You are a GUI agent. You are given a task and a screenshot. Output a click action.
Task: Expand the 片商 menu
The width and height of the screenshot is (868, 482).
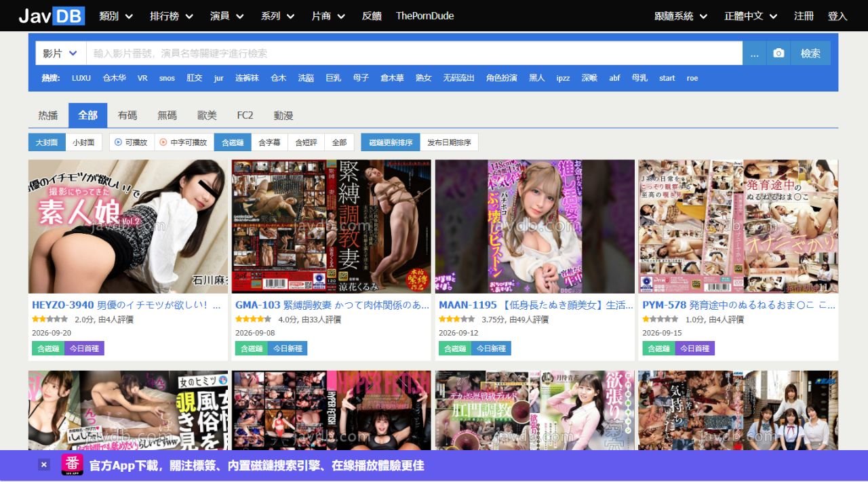click(329, 16)
